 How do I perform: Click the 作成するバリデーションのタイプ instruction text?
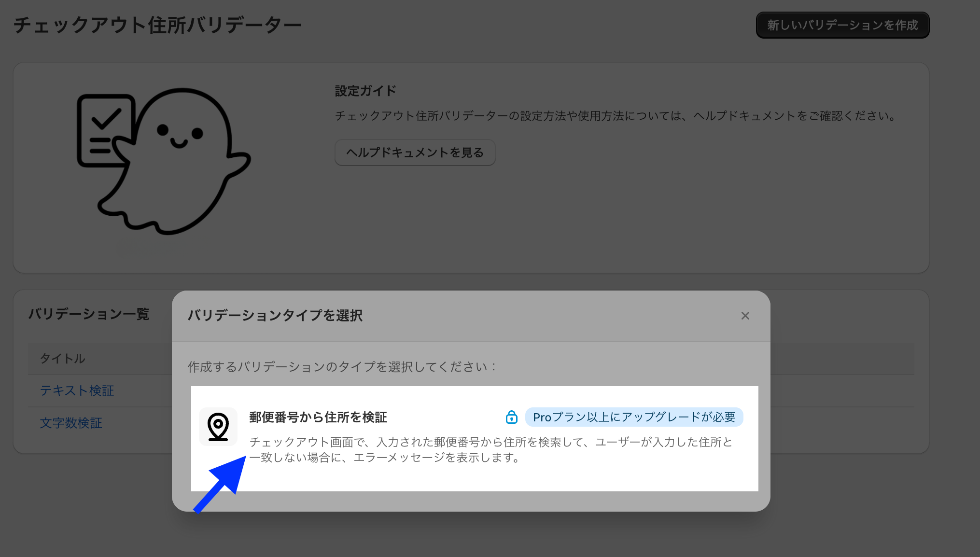coord(342,367)
